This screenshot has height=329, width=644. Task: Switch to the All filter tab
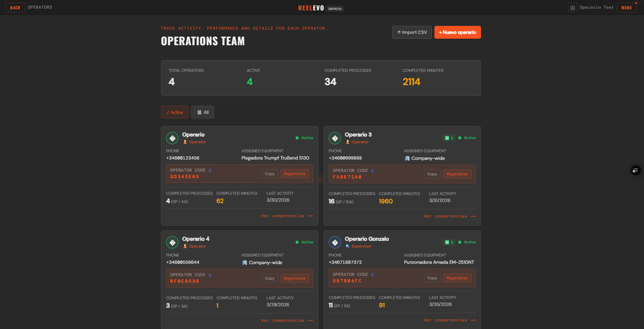coord(202,112)
